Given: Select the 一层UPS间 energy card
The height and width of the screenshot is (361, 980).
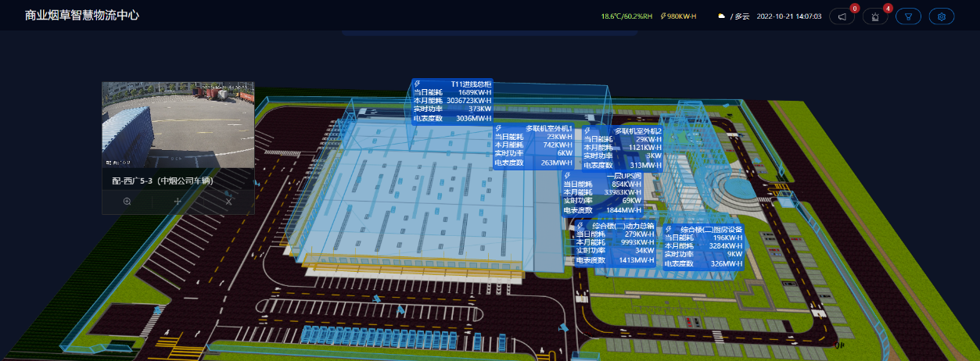Looking at the screenshot, I should click(602, 193).
